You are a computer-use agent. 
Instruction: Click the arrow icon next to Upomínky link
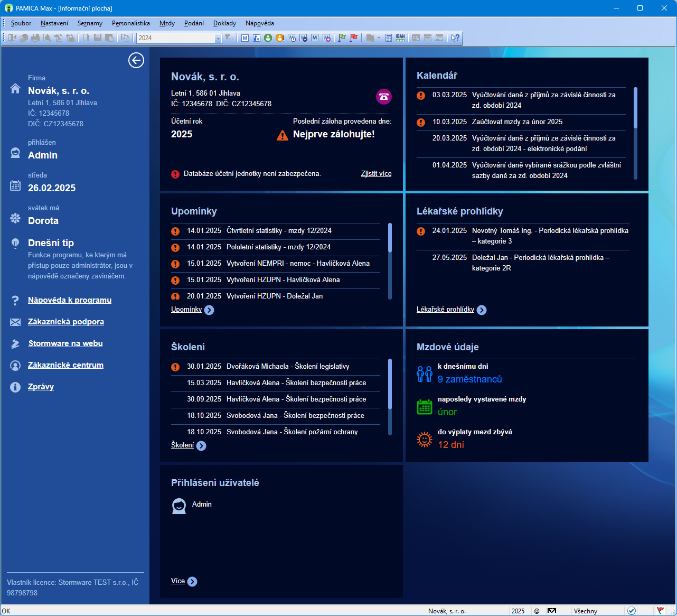(209, 310)
